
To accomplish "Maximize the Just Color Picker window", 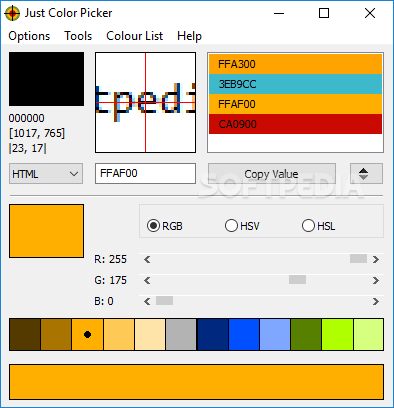I will [x=324, y=13].
